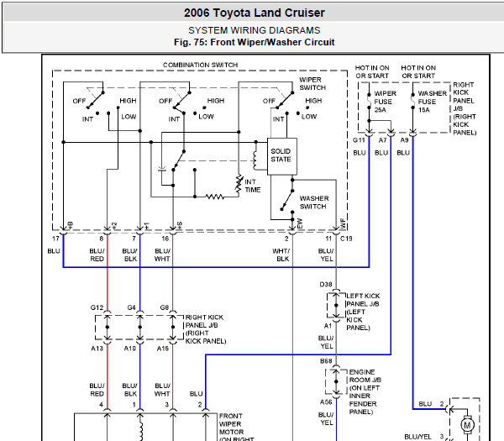
Task: Click the G12 connector label
Action: click(x=97, y=307)
